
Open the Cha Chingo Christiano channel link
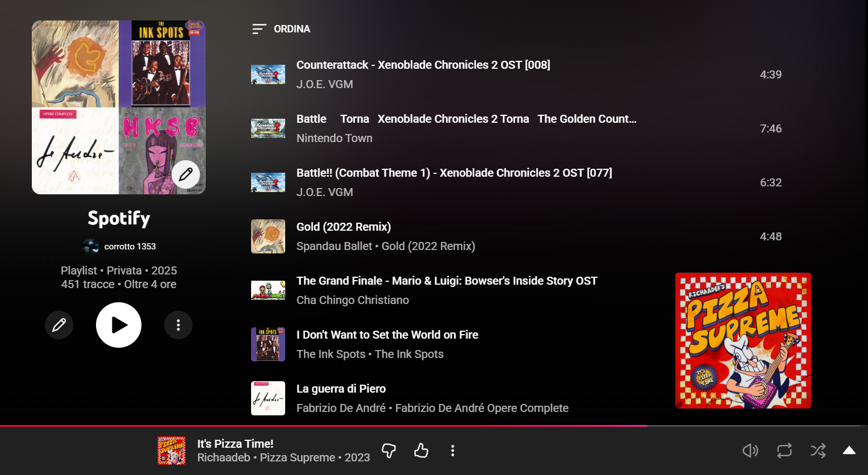click(x=353, y=300)
